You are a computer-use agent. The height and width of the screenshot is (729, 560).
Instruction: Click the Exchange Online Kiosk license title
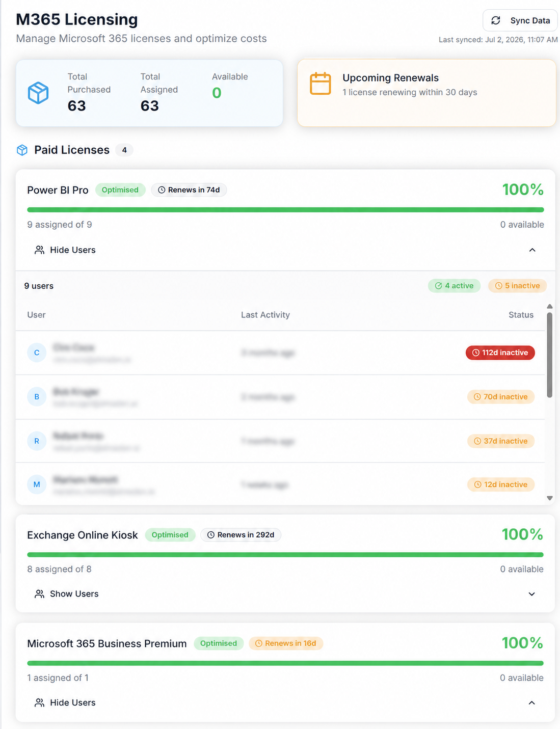coord(83,535)
